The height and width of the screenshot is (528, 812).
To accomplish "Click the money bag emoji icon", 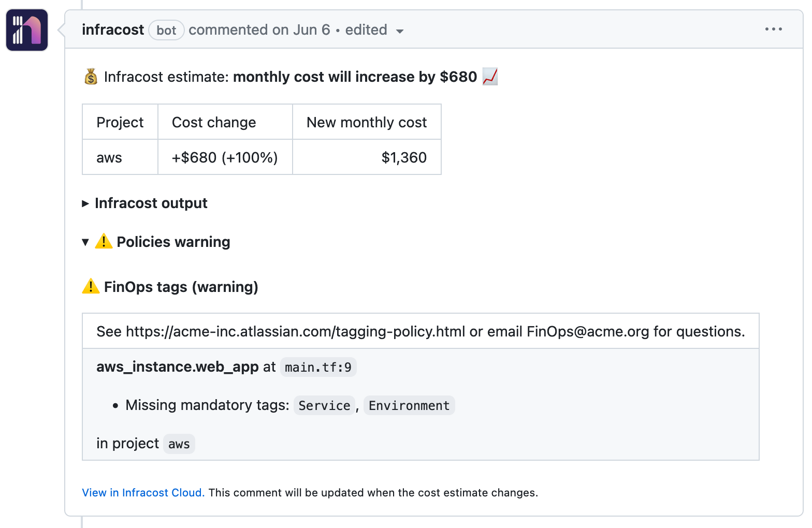I will click(91, 77).
